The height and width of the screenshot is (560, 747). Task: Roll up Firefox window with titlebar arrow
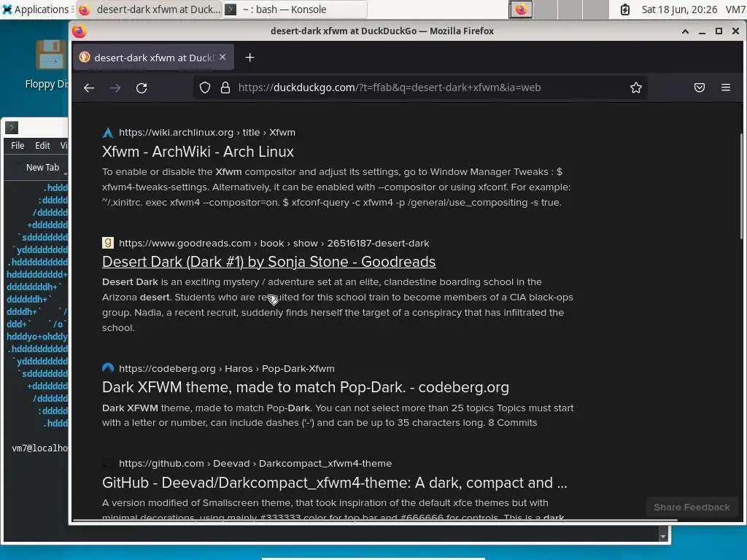pyautogui.click(x=685, y=31)
